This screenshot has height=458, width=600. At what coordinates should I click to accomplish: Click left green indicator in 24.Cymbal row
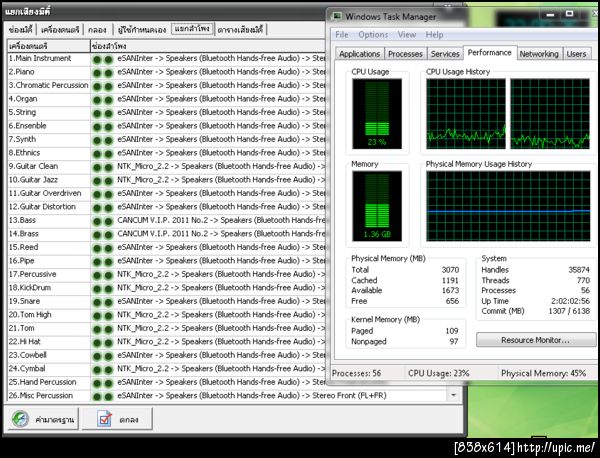pyautogui.click(x=97, y=370)
